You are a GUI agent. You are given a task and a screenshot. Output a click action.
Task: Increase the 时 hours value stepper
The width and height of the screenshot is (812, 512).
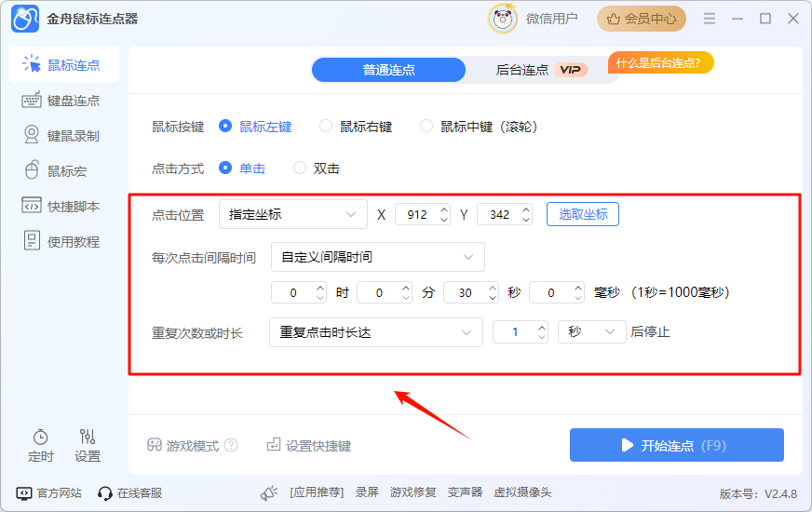320,288
